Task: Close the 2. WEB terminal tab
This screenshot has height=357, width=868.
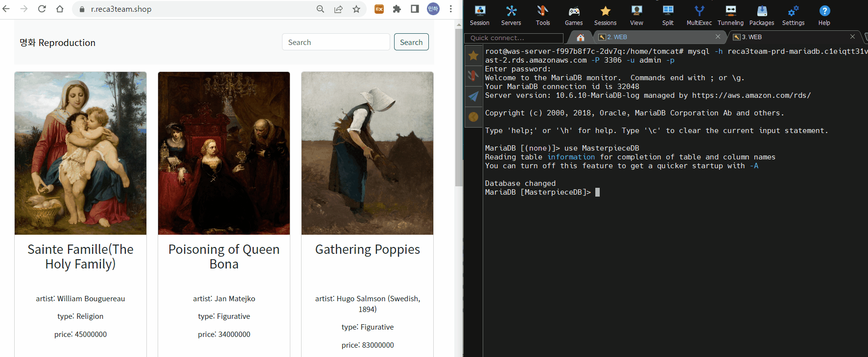Action: pyautogui.click(x=718, y=37)
